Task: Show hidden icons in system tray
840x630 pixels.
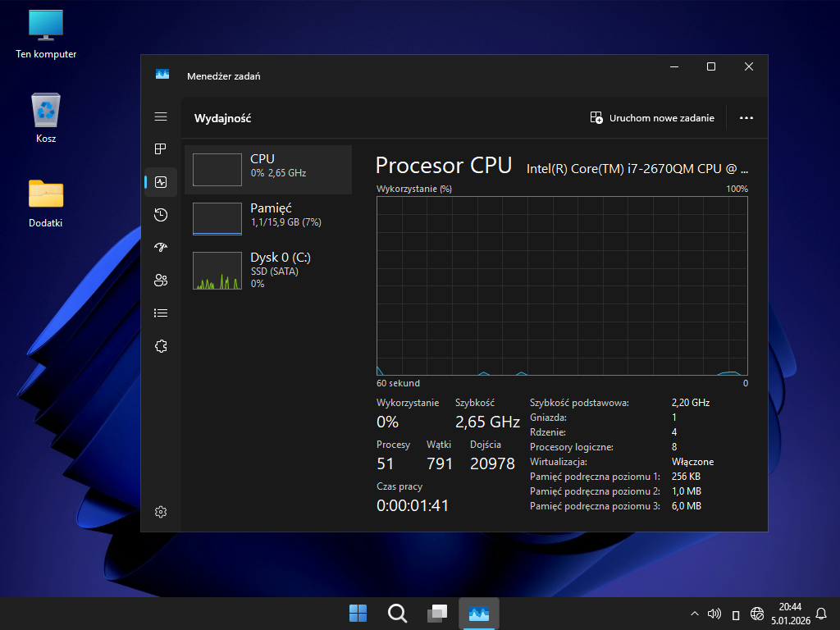Action: 695,614
